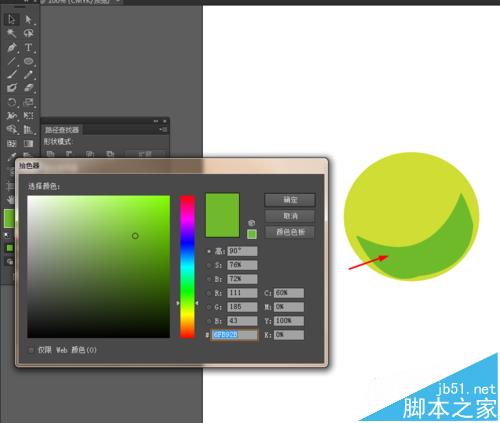Click the hex color field 6FB92B
This screenshot has width=500, height=423.
[234, 335]
